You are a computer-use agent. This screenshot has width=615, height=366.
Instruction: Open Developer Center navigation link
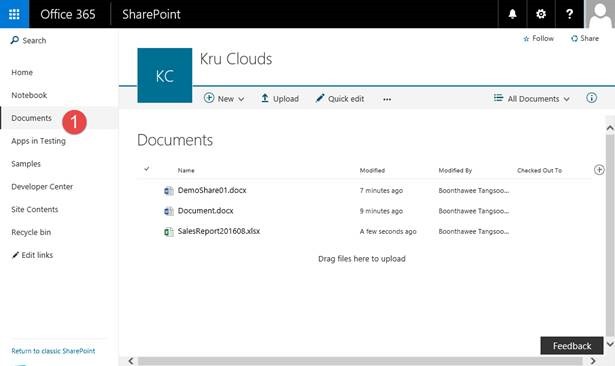(x=42, y=187)
